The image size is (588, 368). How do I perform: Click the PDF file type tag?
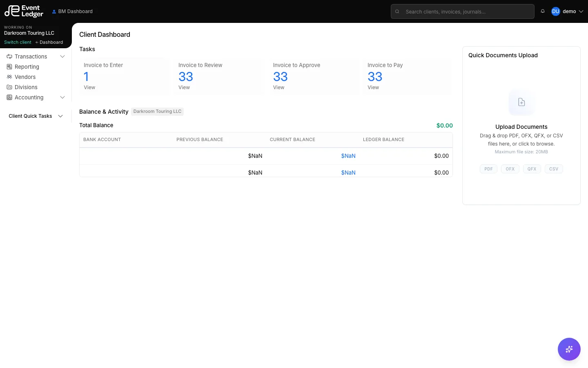[488, 169]
